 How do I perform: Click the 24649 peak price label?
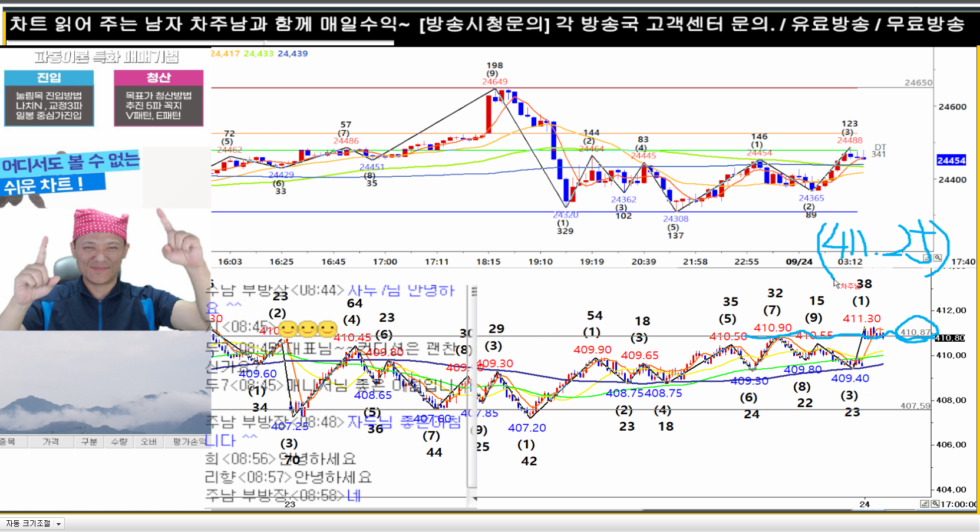[x=494, y=81]
